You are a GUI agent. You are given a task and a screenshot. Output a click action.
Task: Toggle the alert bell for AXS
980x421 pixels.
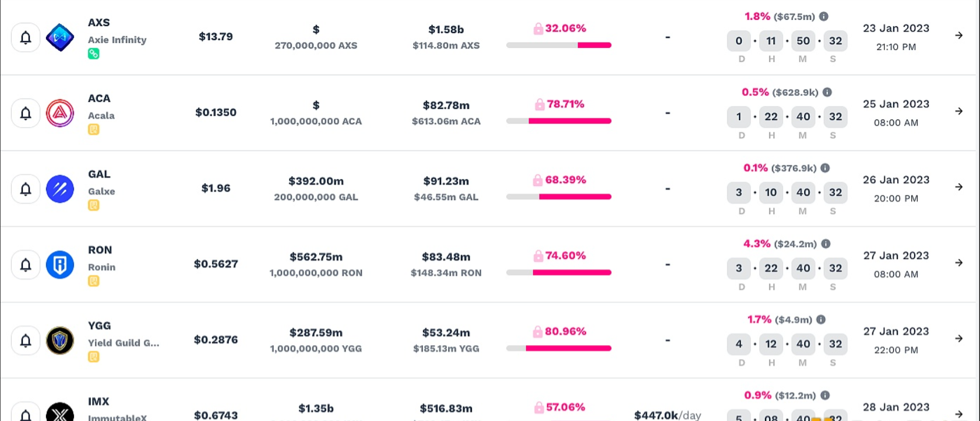coord(26,37)
